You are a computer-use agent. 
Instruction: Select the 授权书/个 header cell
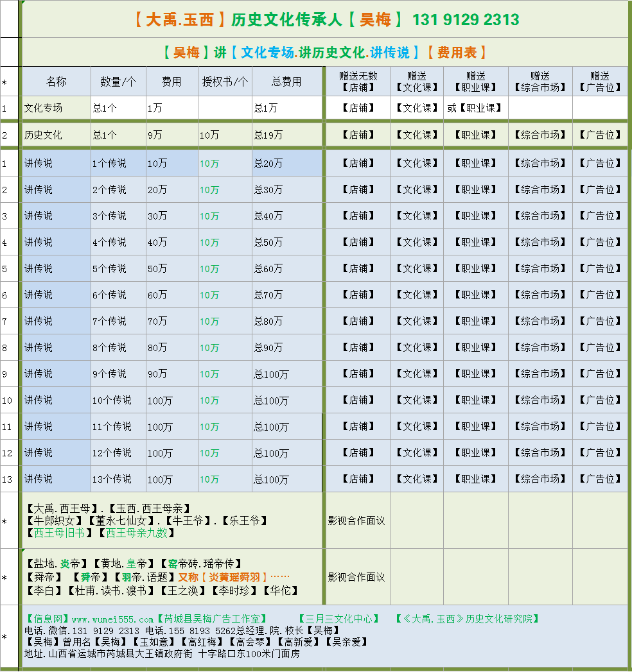point(225,82)
